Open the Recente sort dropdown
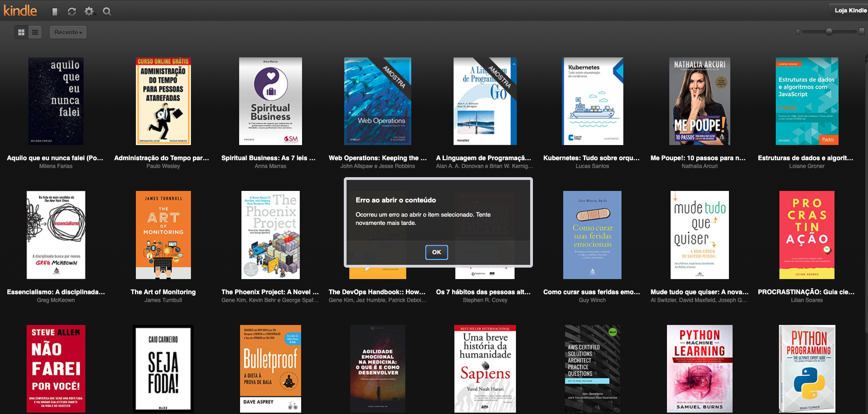Viewport: 868px width, 414px height. [68, 32]
